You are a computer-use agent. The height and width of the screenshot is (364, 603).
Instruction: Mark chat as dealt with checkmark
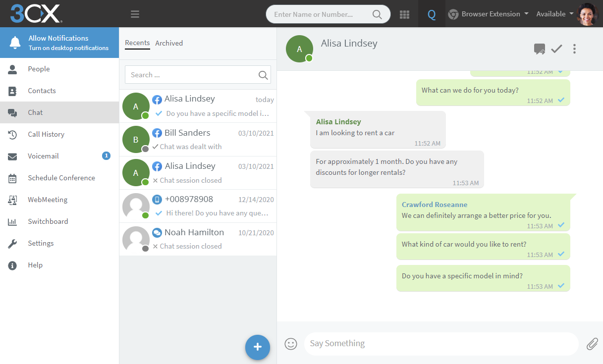click(557, 49)
